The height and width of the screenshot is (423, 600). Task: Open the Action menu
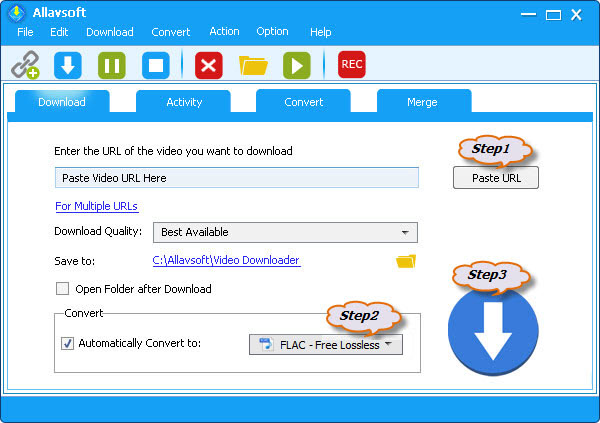pyautogui.click(x=224, y=31)
